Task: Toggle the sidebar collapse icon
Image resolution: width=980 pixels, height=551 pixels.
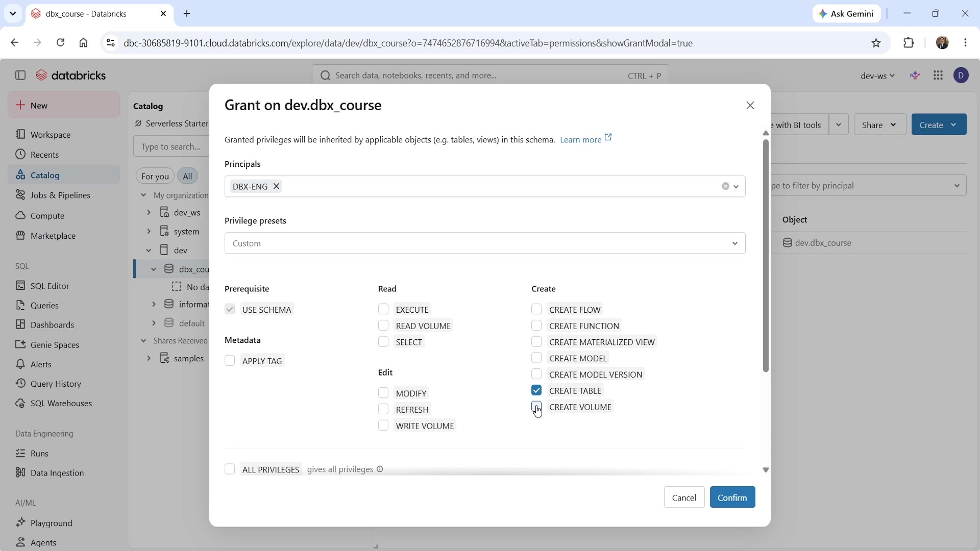Action: [x=20, y=76]
